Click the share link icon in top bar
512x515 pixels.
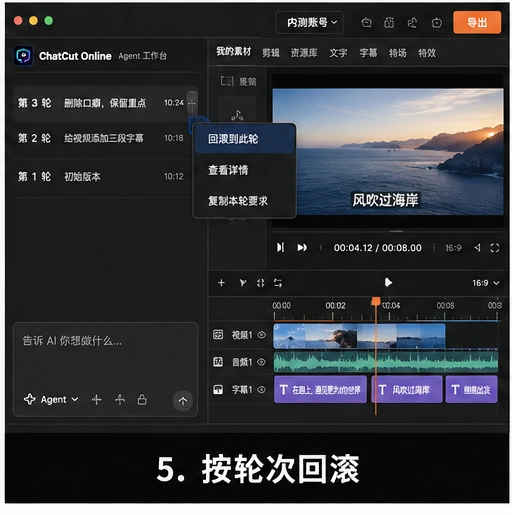(x=413, y=23)
